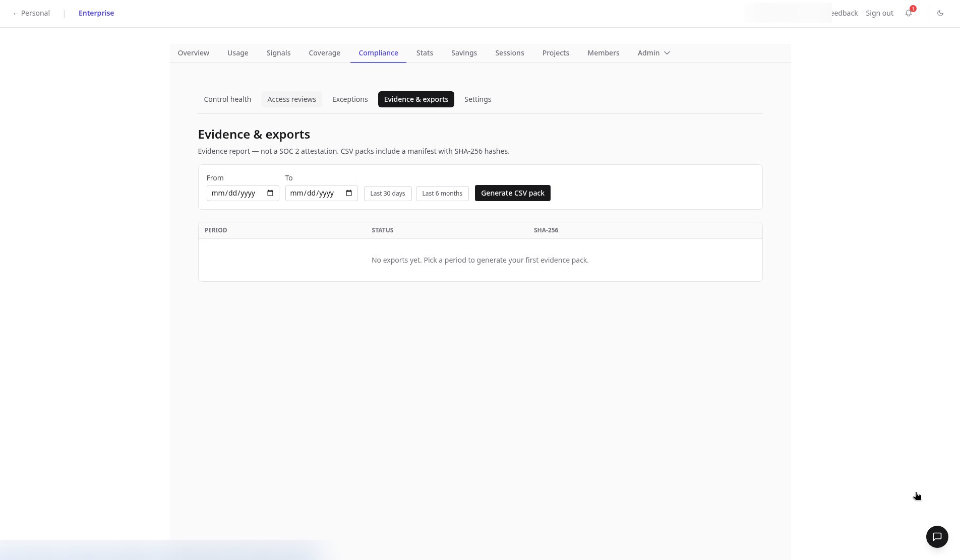Viewport: 960px width, 560px height.
Task: Select the Compliance tab
Action: click(x=378, y=53)
